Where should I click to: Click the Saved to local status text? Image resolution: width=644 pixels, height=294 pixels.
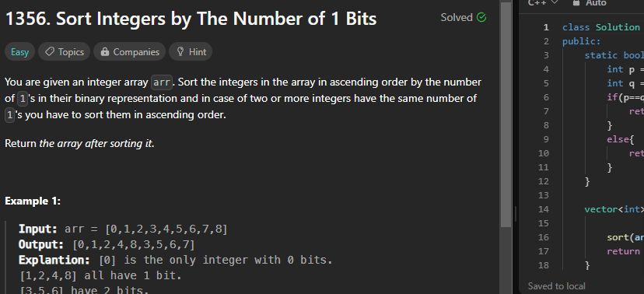click(557, 285)
